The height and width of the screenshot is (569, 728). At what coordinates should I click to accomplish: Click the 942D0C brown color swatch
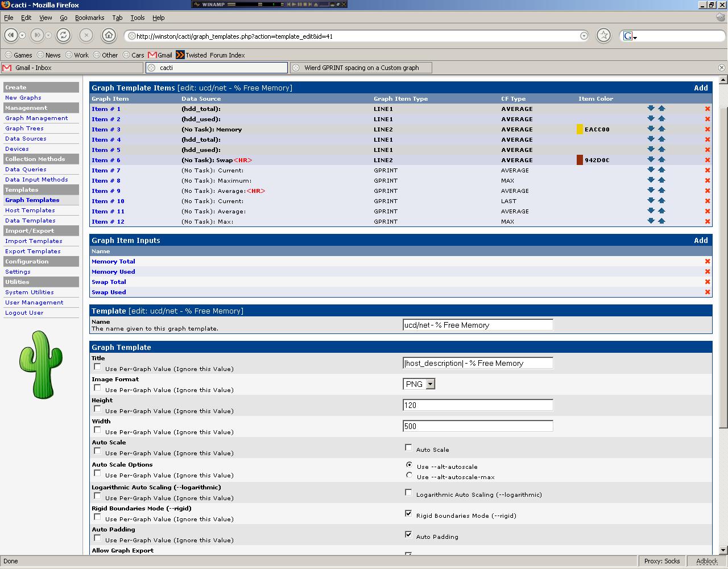pyautogui.click(x=580, y=160)
